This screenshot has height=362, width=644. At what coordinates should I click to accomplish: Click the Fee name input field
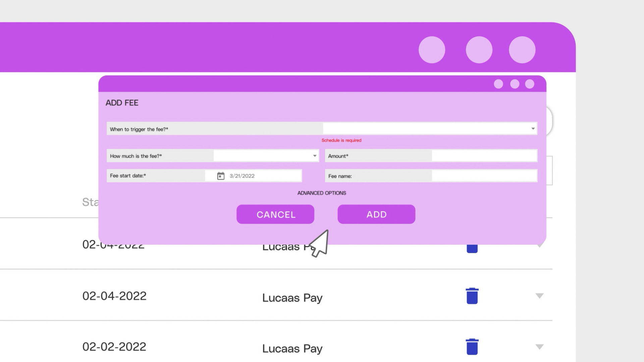pos(484,176)
